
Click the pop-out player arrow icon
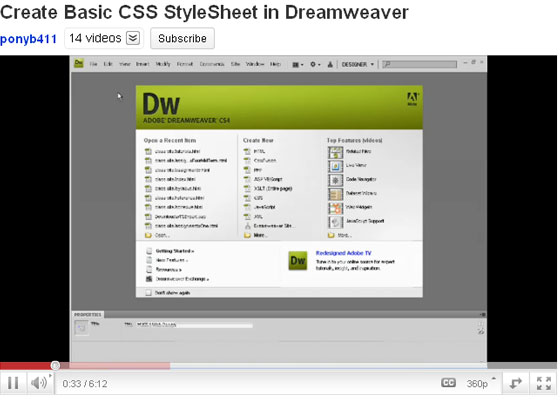click(x=515, y=384)
